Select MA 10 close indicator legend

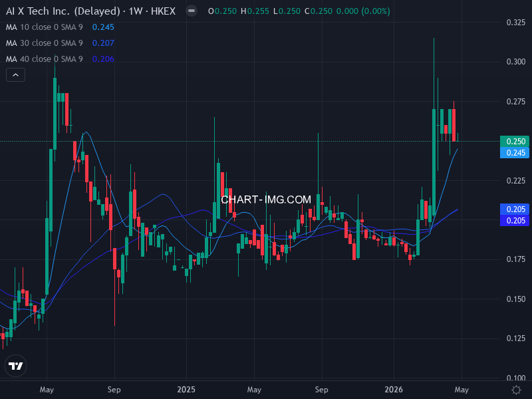[44, 27]
